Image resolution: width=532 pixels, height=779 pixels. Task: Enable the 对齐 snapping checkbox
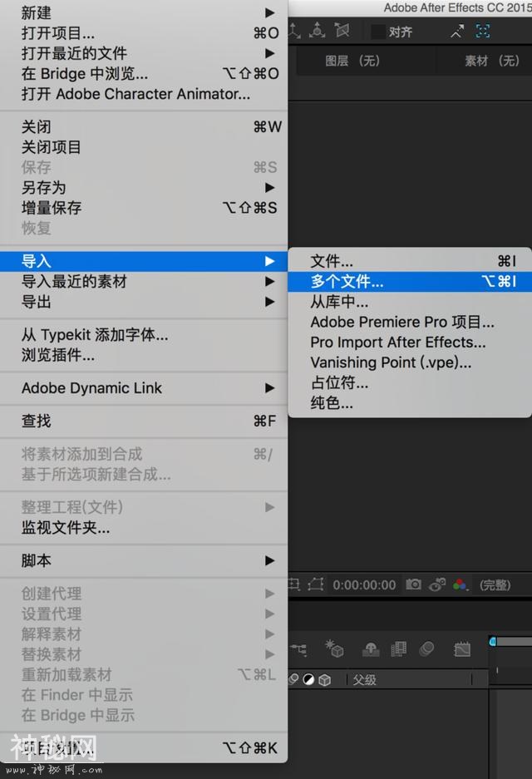(x=378, y=32)
